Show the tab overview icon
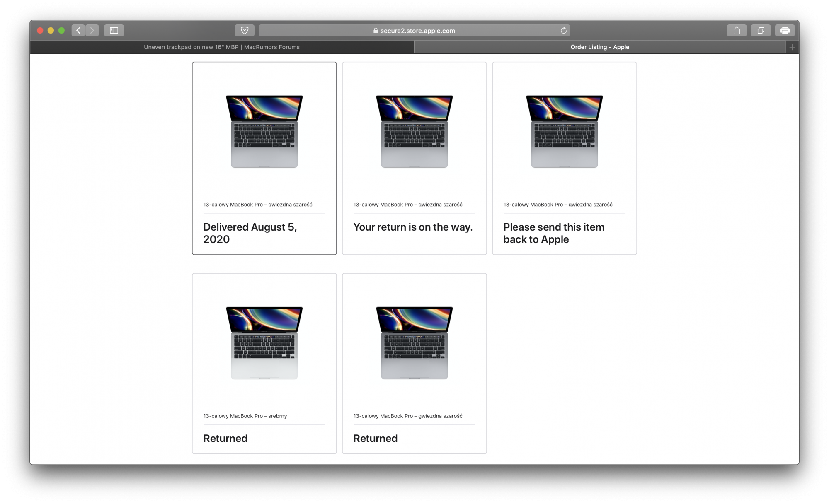This screenshot has width=829, height=504. click(761, 30)
